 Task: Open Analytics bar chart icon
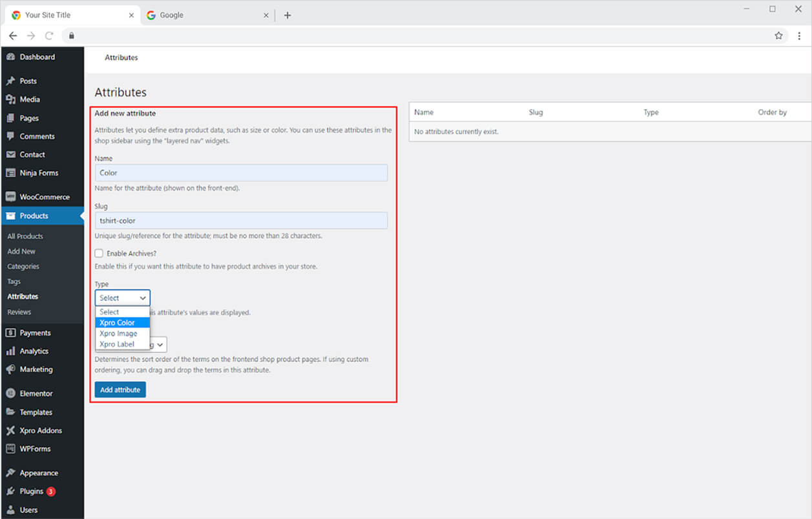click(10, 351)
